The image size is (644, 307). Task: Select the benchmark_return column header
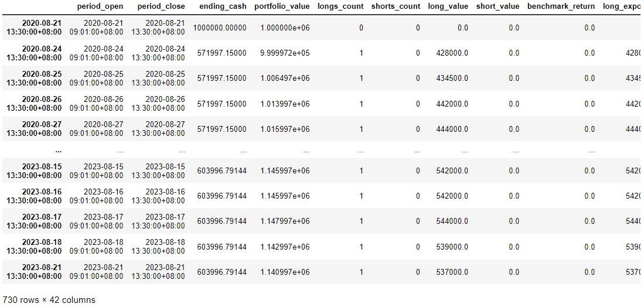point(561,6)
